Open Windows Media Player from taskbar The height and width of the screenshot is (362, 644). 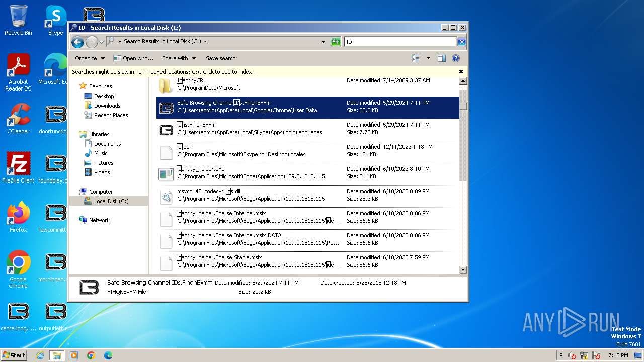(74, 355)
